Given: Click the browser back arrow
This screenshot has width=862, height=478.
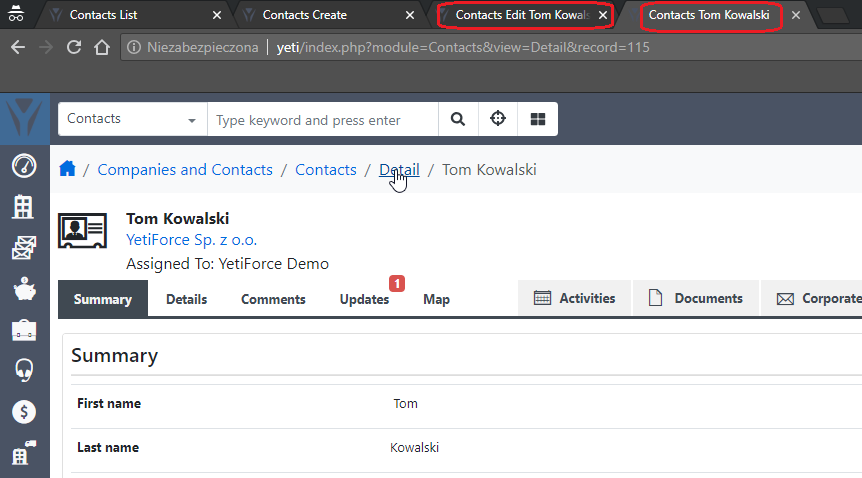Looking at the screenshot, I should (x=18, y=47).
